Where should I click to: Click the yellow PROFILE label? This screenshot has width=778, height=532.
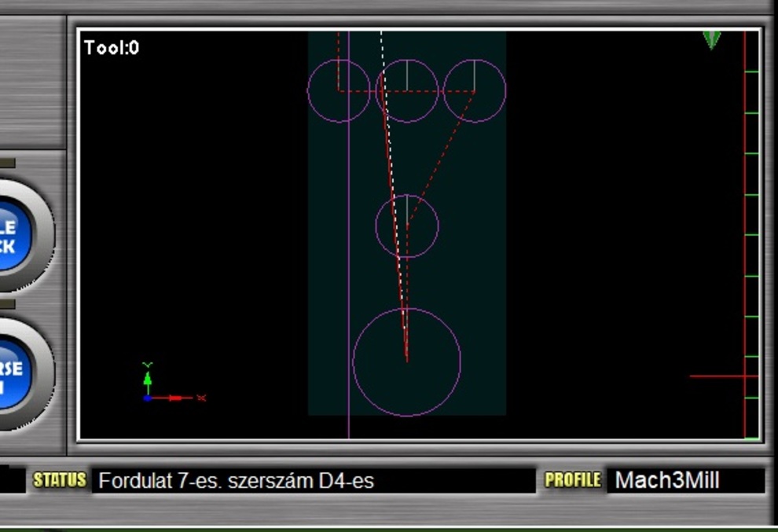click(573, 480)
